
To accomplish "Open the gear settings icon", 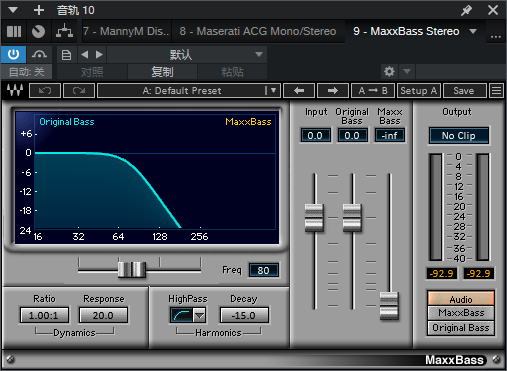I will [389, 71].
